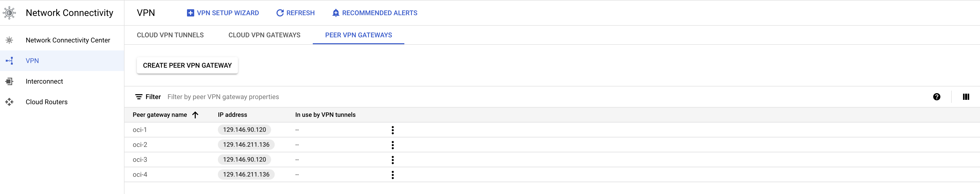Open the more actions menu for oci-1
The height and width of the screenshot is (194, 980).
393,130
